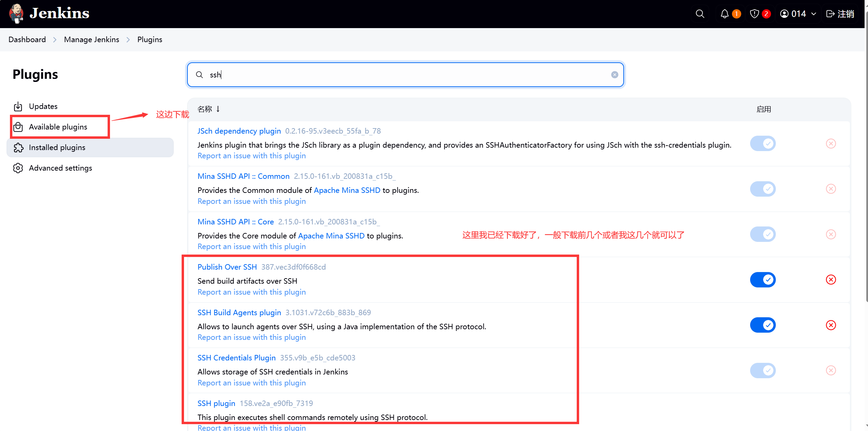868x431 pixels.
Task: Click the Updates download icon
Action: [x=18, y=107]
